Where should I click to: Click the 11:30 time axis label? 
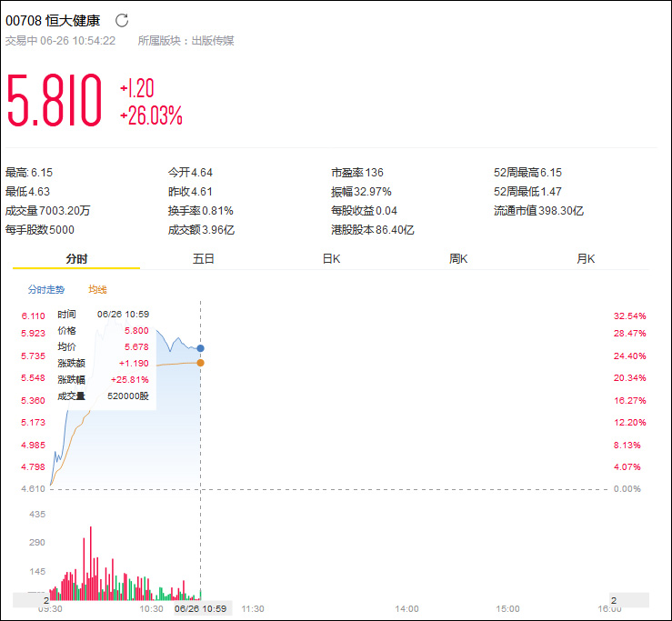coord(253,609)
